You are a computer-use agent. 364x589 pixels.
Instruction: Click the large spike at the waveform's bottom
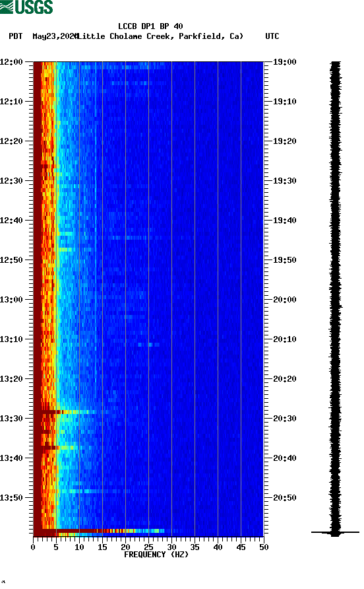[335, 532]
